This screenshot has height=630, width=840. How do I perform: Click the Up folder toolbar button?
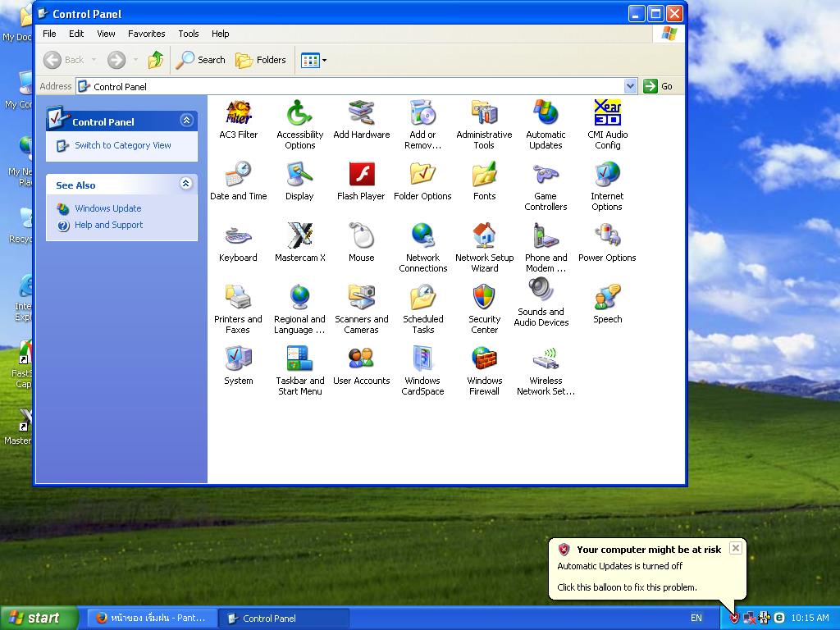click(x=156, y=60)
